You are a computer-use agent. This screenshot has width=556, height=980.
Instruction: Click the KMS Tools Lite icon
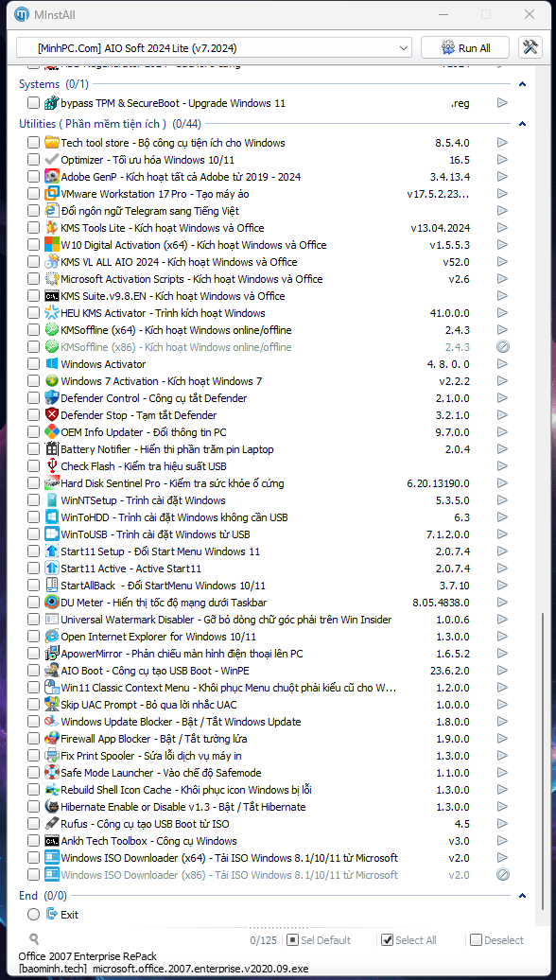click(x=52, y=227)
